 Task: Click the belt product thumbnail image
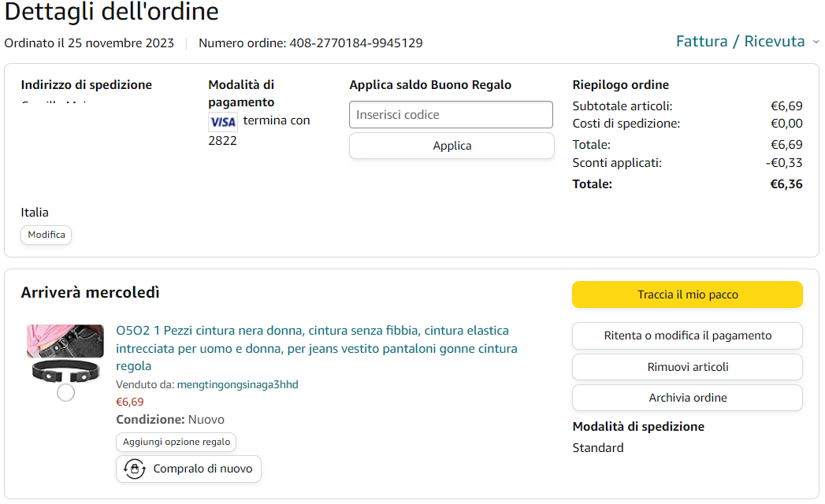pyautogui.click(x=66, y=354)
